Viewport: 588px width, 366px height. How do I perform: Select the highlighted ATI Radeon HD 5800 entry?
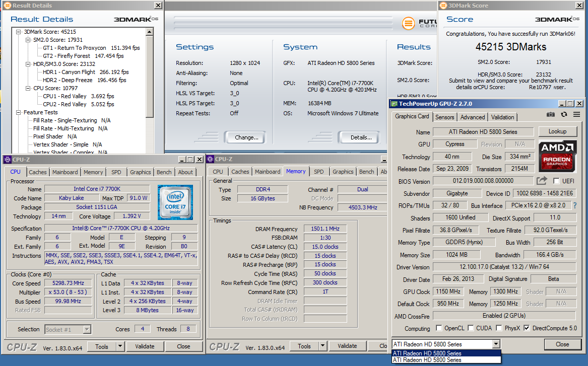click(x=446, y=353)
